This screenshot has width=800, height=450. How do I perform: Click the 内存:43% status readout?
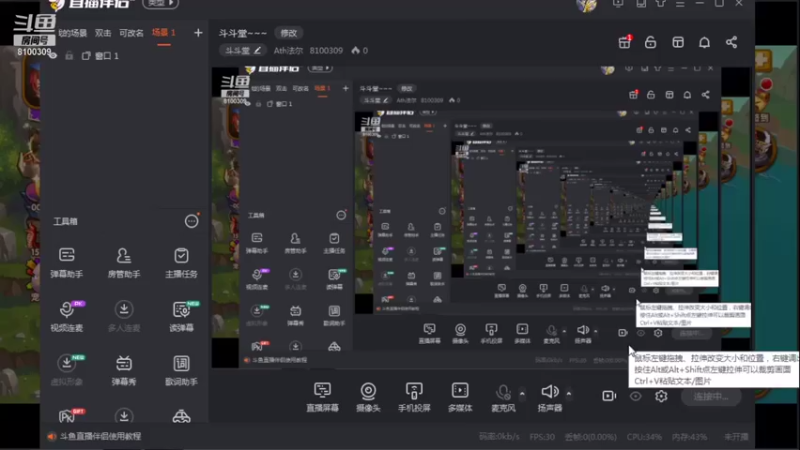689,437
